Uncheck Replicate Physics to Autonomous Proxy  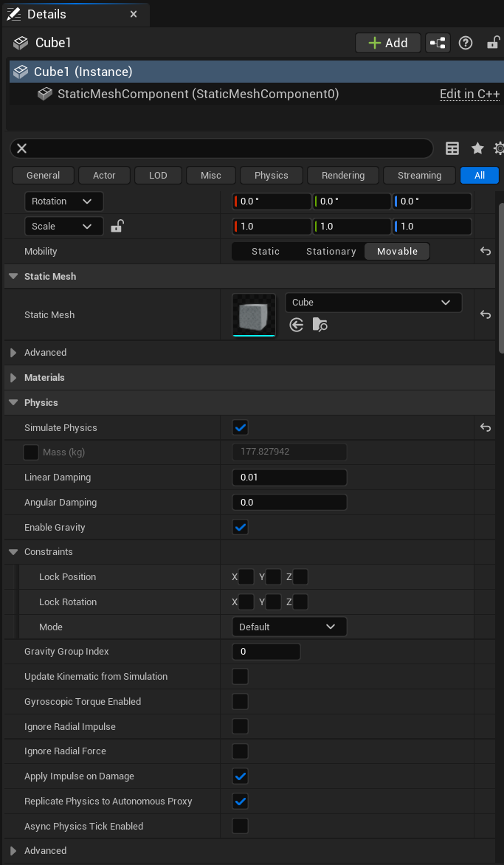point(241,801)
